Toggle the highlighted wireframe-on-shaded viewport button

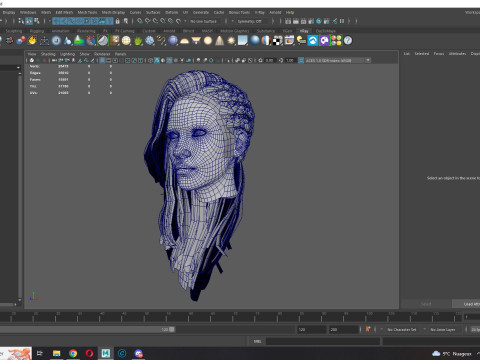click(x=169, y=60)
